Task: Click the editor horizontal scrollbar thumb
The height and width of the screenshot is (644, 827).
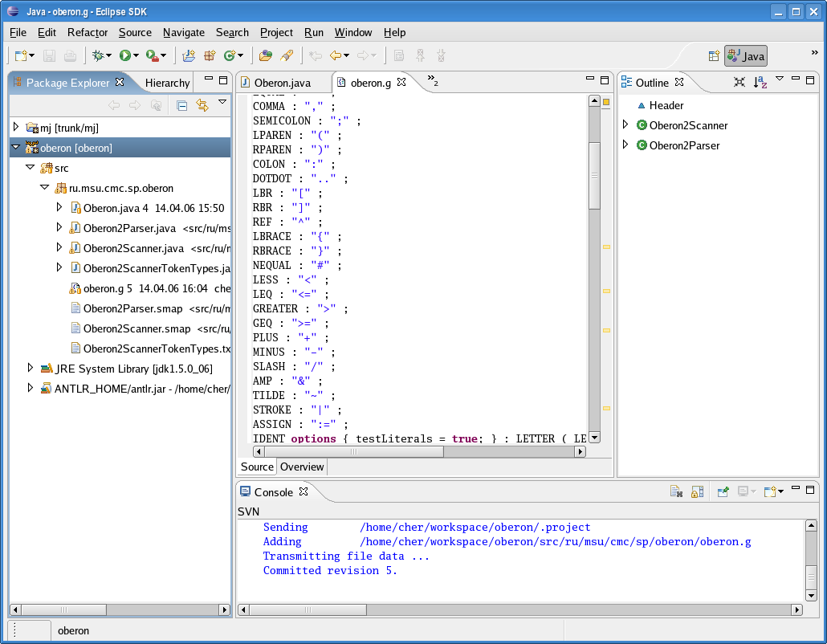Action: 354,451
